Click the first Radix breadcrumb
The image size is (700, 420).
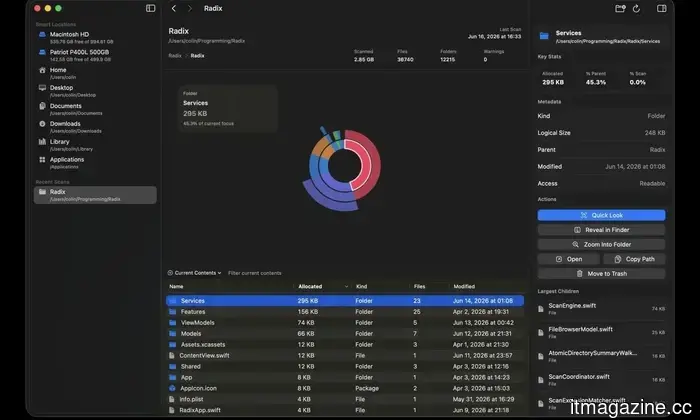pyautogui.click(x=175, y=56)
